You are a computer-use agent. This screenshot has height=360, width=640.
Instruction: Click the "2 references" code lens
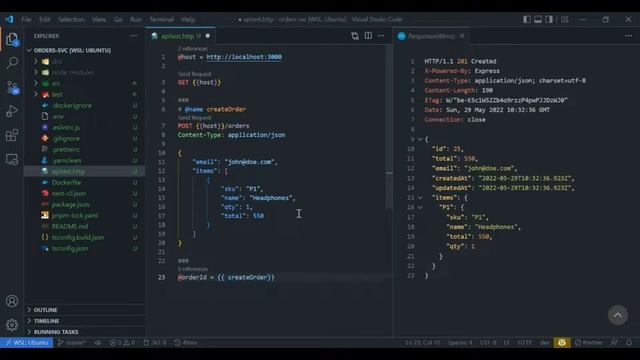(193, 49)
